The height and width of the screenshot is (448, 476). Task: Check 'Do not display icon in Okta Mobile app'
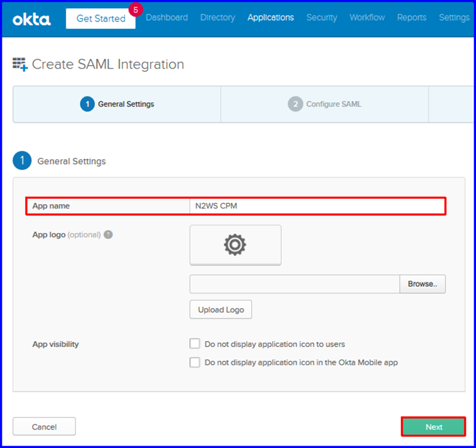click(x=194, y=362)
